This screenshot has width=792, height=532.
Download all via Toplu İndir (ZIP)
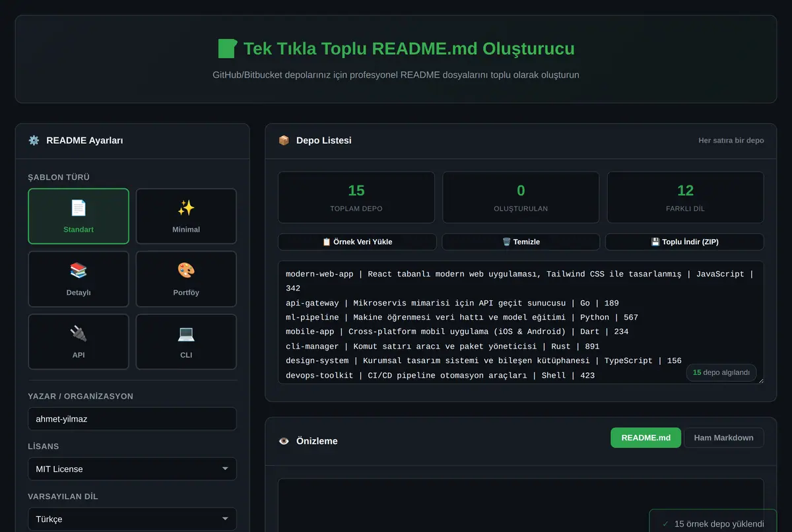(x=684, y=242)
